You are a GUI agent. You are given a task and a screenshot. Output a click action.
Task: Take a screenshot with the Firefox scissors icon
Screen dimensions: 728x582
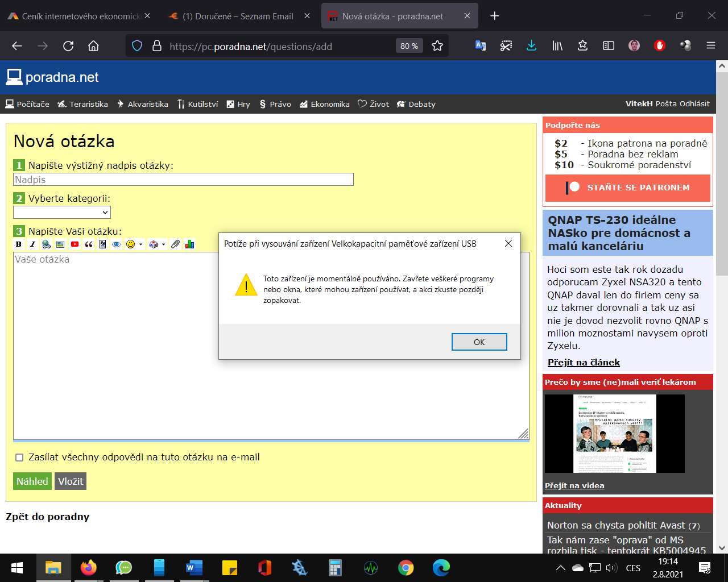506,46
